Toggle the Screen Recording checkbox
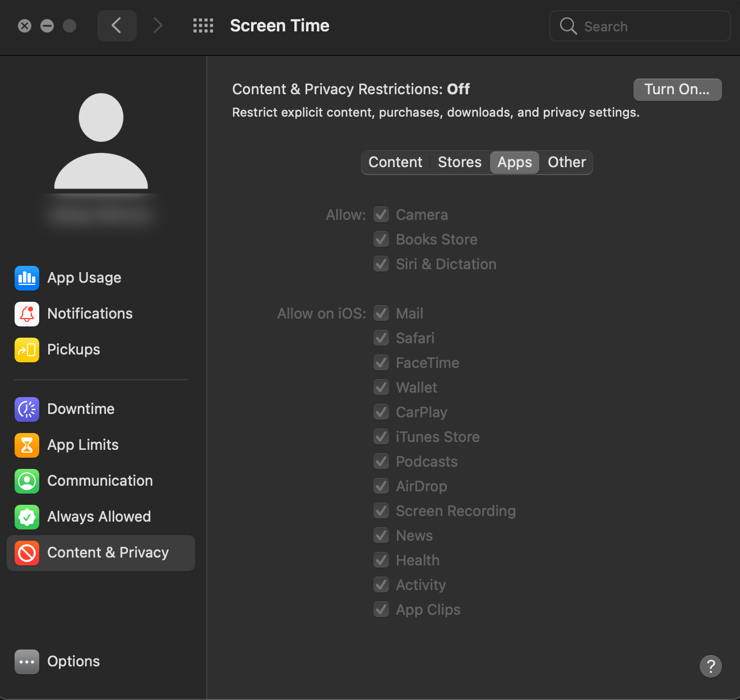Screen dimensions: 740x700 (381, 510)
